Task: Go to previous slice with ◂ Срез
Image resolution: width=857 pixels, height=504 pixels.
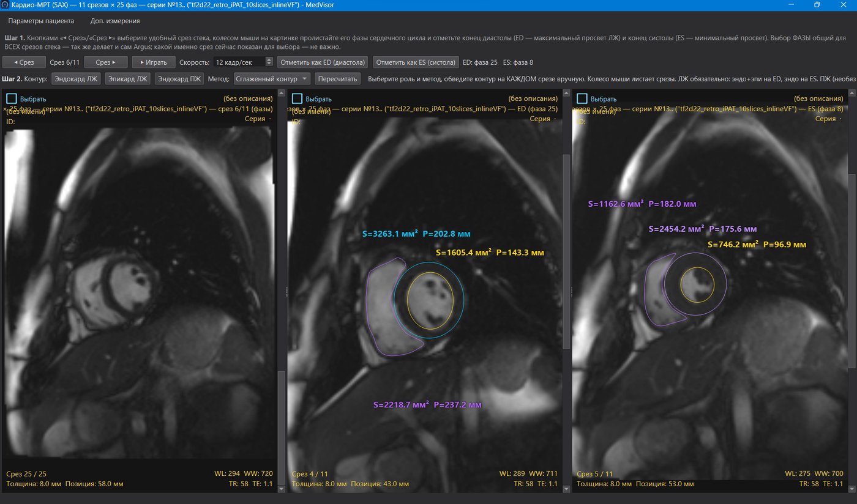Action: click(x=24, y=62)
